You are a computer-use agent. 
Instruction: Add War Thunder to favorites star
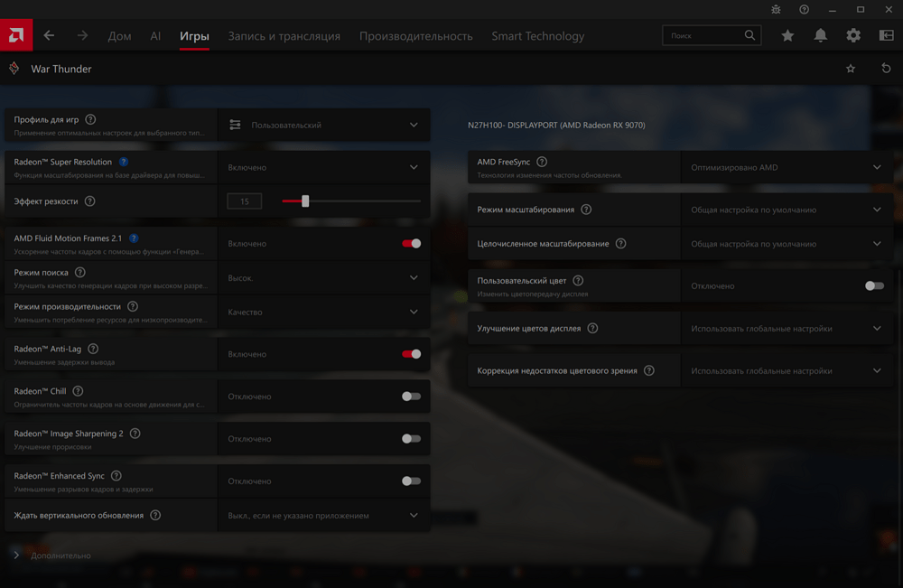tap(851, 69)
